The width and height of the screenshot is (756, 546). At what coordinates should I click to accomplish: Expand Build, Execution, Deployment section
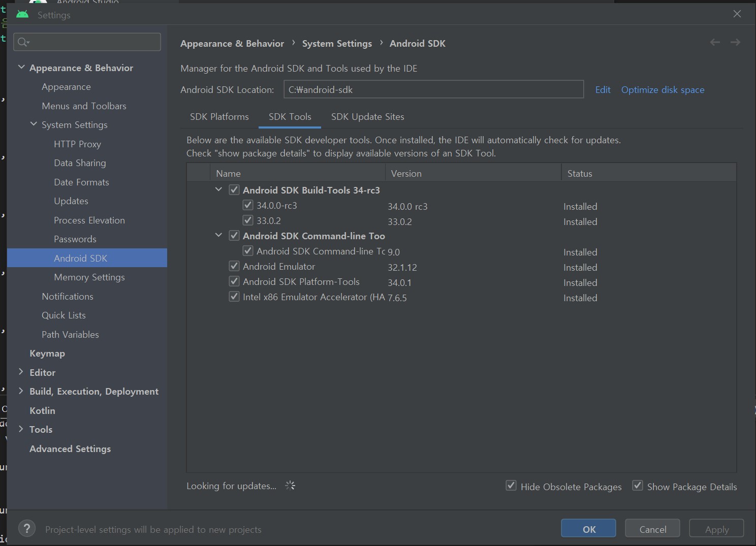[x=21, y=391]
